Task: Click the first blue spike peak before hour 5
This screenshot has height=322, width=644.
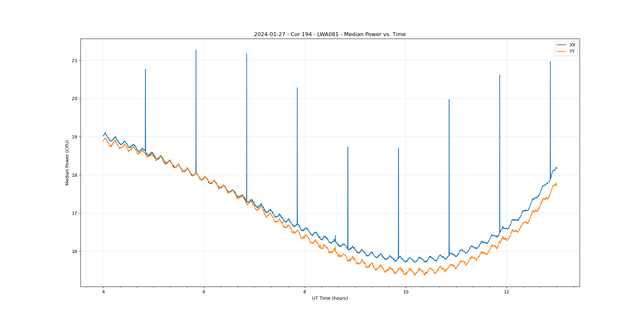Action: [146, 70]
